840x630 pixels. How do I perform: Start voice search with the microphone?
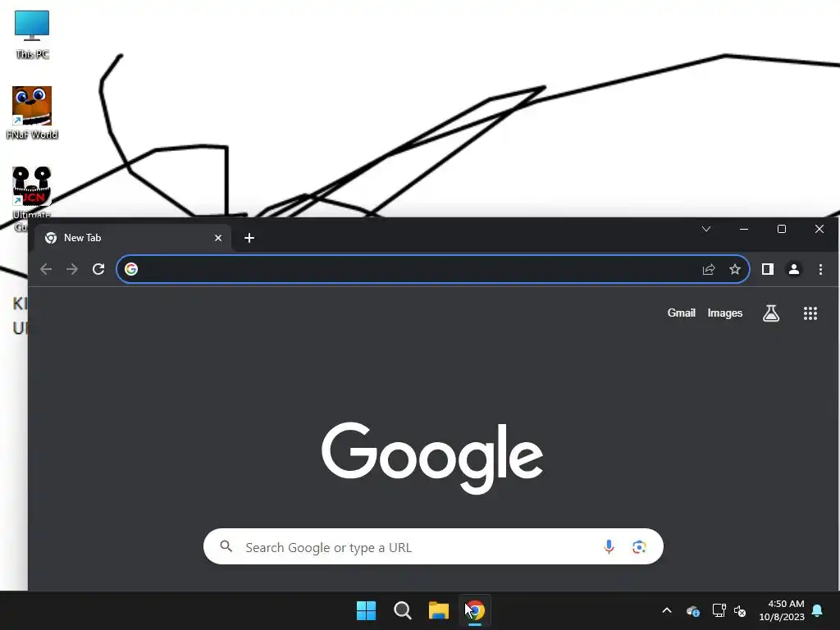tap(609, 547)
